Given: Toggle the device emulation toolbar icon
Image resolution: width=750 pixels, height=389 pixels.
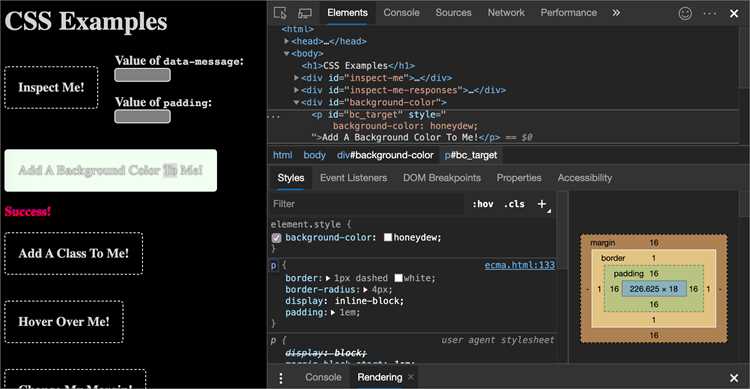Looking at the screenshot, I should coord(305,13).
